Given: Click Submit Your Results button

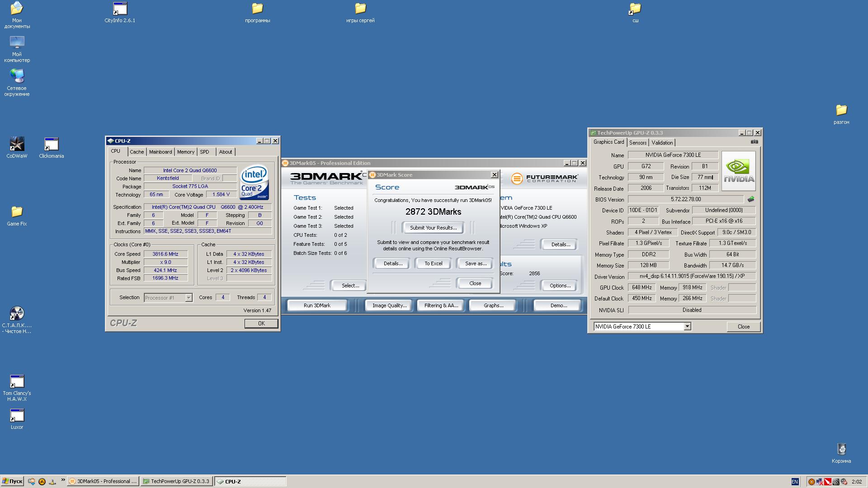Looking at the screenshot, I should (433, 228).
